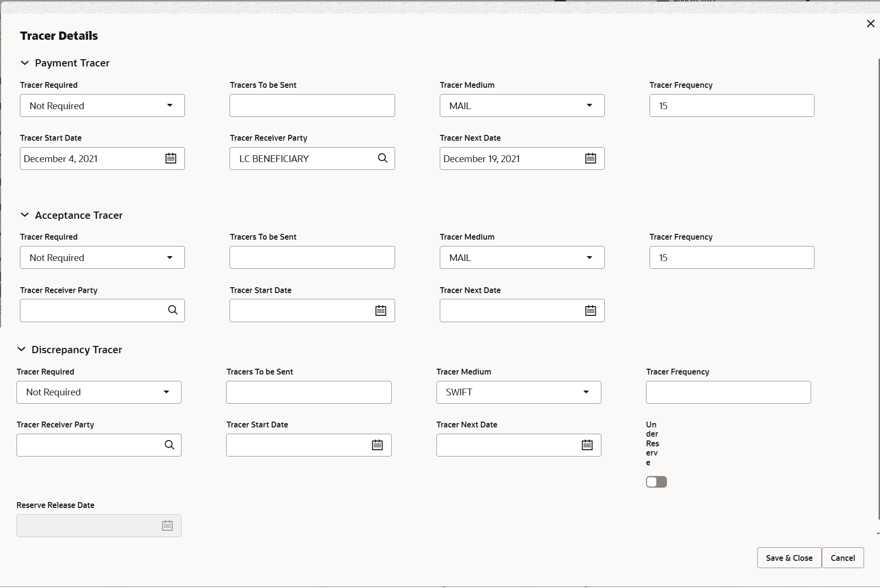The width and height of the screenshot is (880, 588).
Task: Open Acceptance Tracer Next Date calendar
Action: (x=590, y=310)
